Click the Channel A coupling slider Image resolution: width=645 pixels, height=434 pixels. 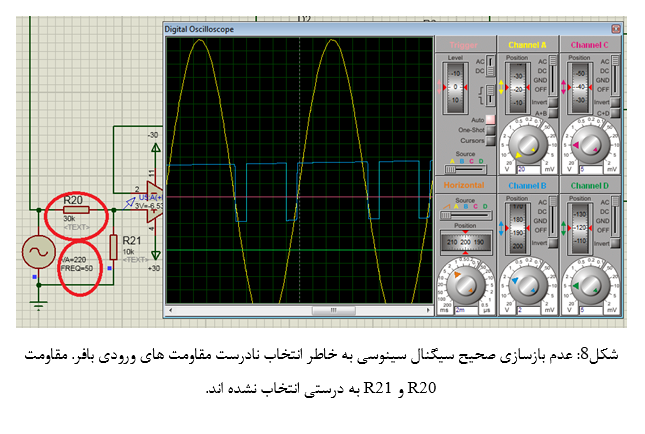click(554, 76)
